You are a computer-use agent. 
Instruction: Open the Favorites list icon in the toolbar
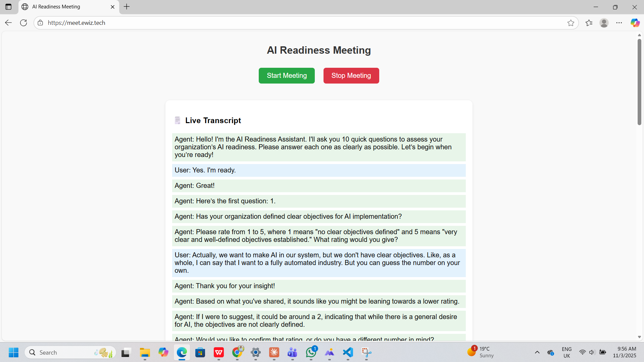point(589,23)
